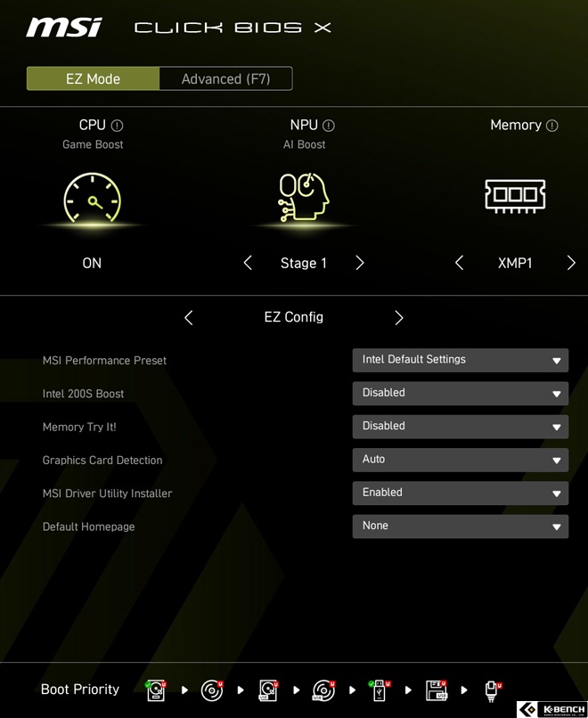
Task: Click the Boot Priority label
Action: (x=80, y=689)
